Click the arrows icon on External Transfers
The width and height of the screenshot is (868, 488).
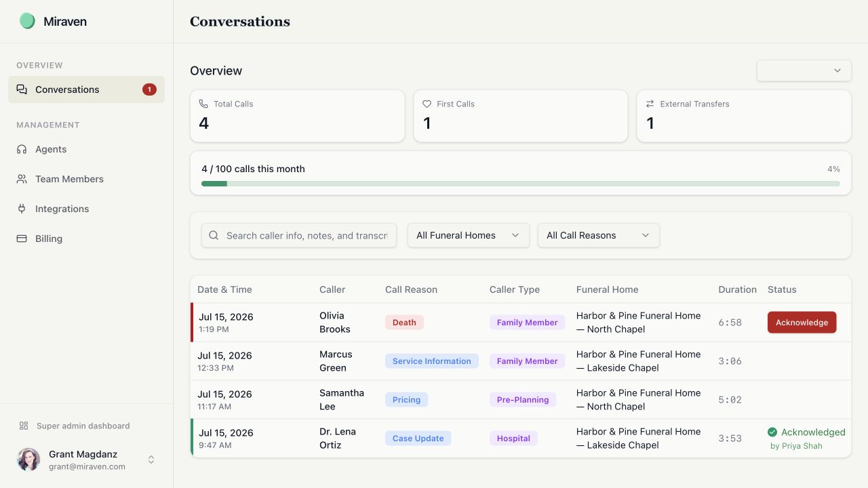click(650, 104)
